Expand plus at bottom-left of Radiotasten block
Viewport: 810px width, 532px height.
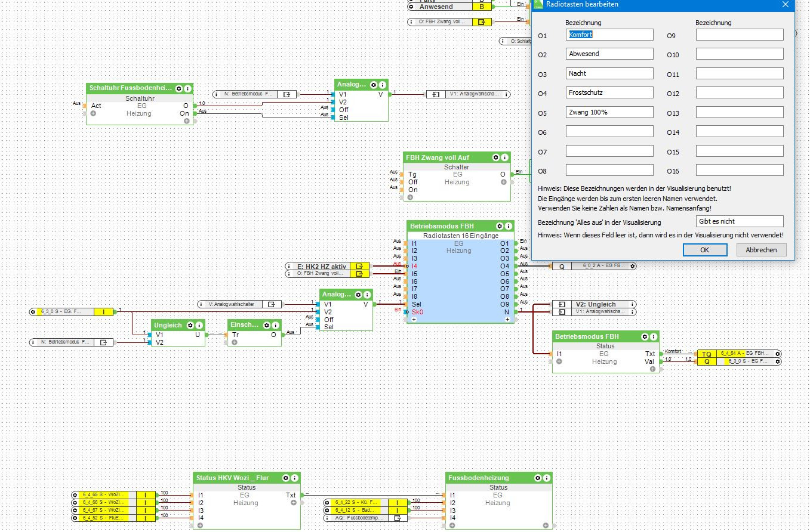(413, 320)
